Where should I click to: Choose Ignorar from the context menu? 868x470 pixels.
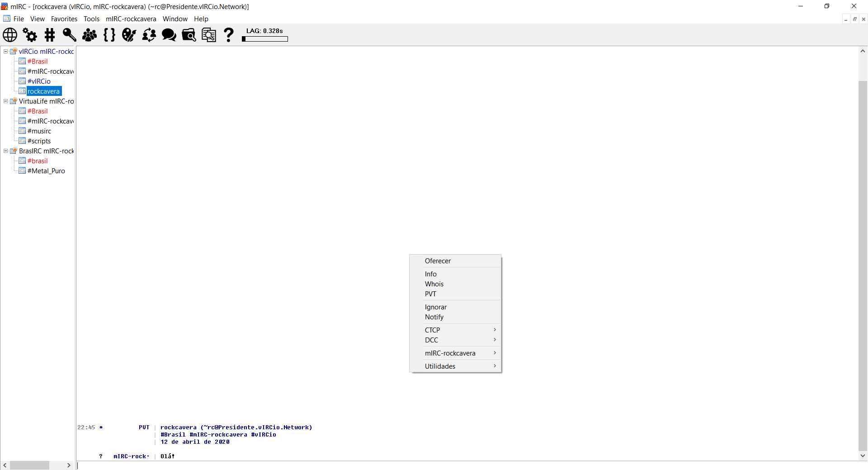point(435,307)
